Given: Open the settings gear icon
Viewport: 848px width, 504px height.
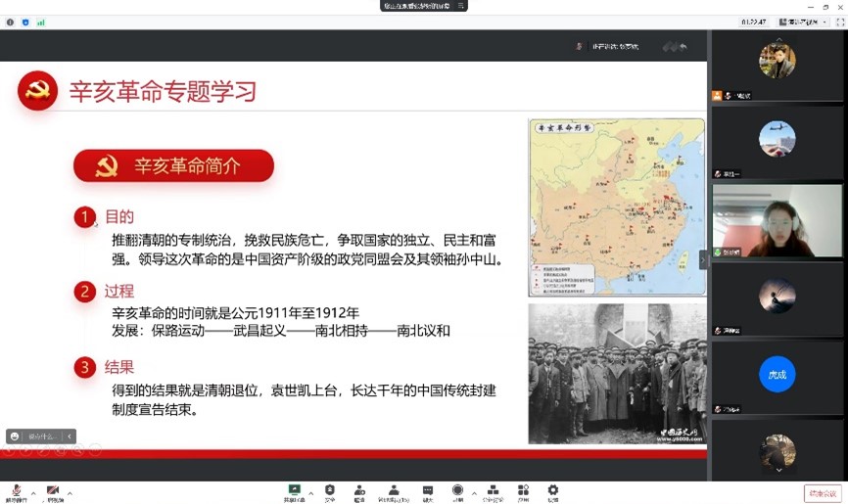Looking at the screenshot, I should (553, 490).
